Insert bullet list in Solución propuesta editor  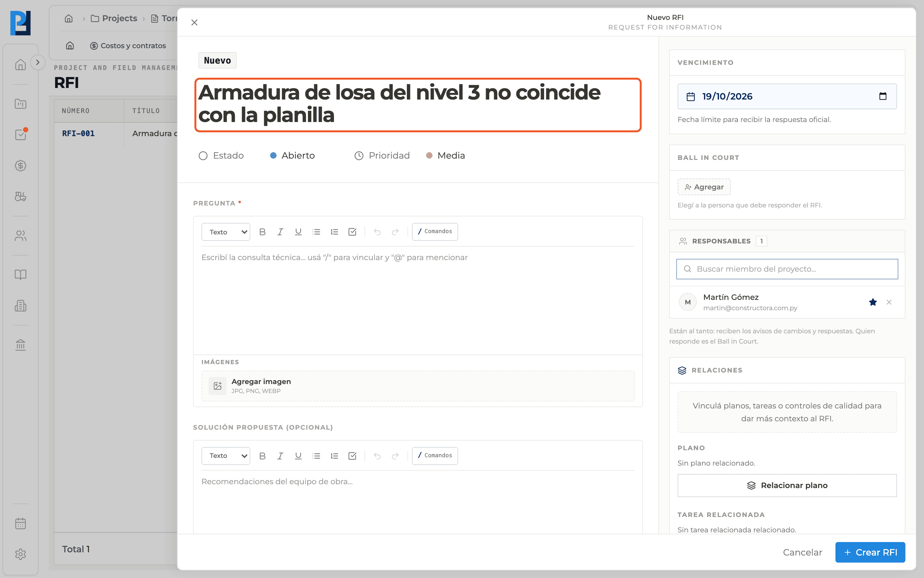coord(316,456)
